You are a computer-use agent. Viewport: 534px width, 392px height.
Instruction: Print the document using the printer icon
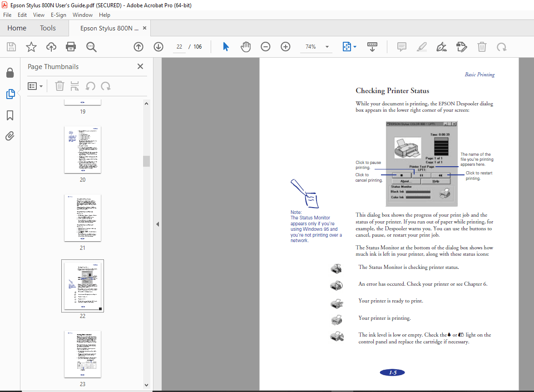tap(71, 47)
